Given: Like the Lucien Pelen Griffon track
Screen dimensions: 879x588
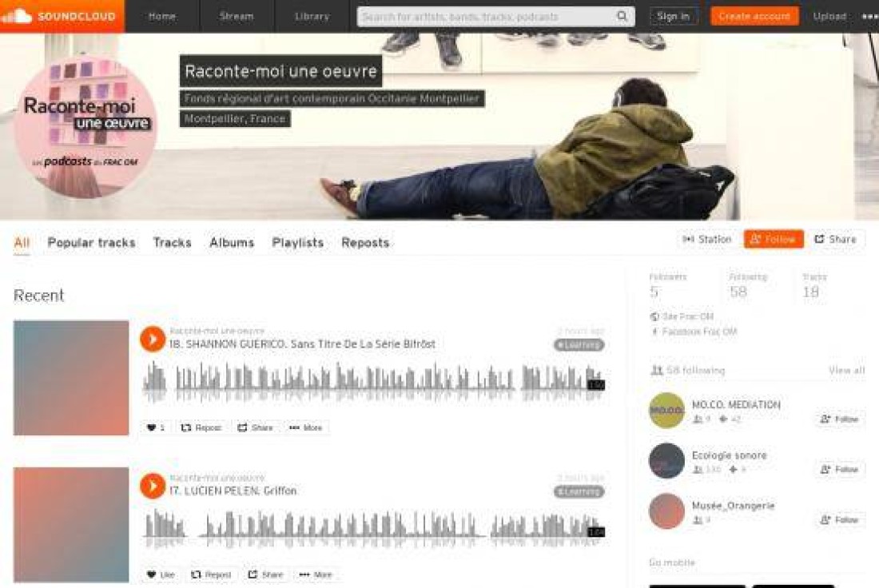Looking at the screenshot, I should point(160,574).
